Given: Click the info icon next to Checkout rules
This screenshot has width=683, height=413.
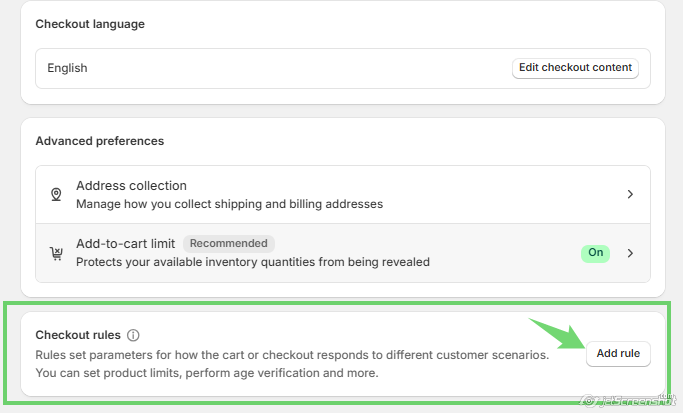Looking at the screenshot, I should coord(133,335).
